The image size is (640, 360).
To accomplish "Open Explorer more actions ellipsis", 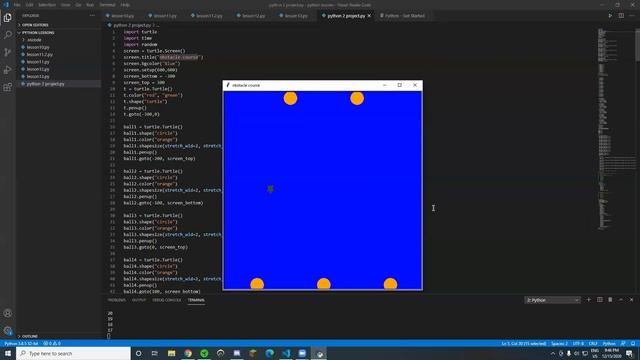I will click(92, 16).
